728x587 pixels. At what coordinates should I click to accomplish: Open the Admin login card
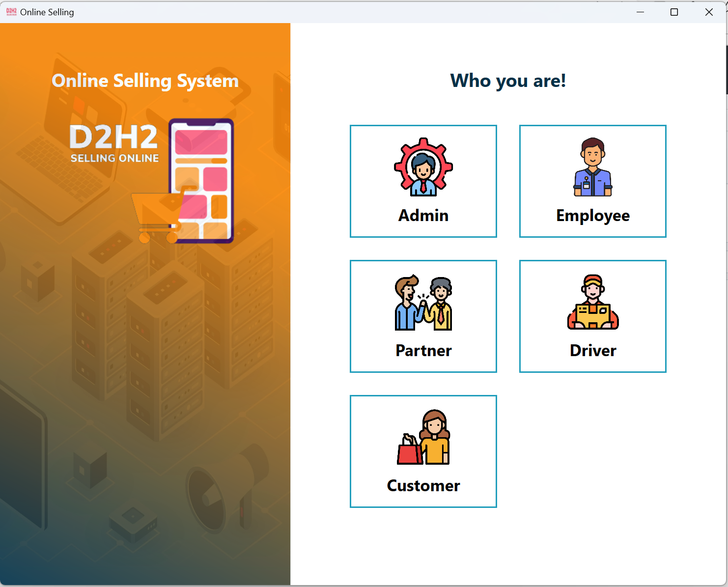click(x=423, y=182)
